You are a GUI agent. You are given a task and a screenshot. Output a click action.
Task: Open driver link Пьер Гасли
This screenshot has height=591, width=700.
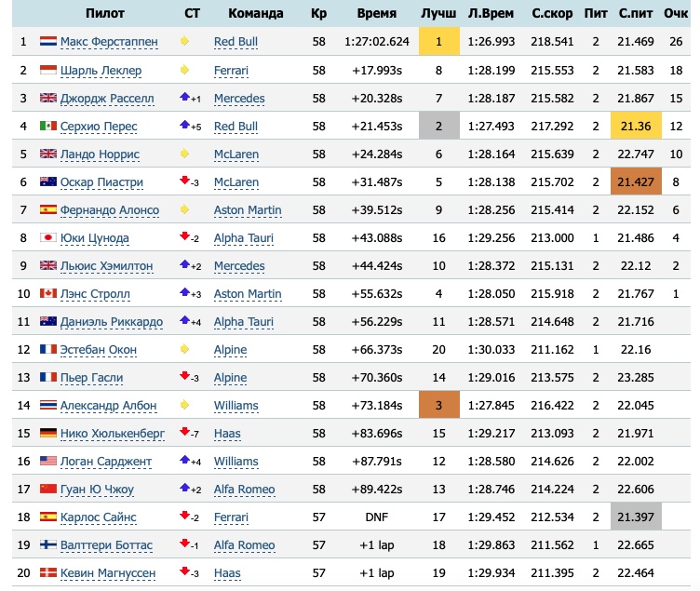tap(91, 378)
